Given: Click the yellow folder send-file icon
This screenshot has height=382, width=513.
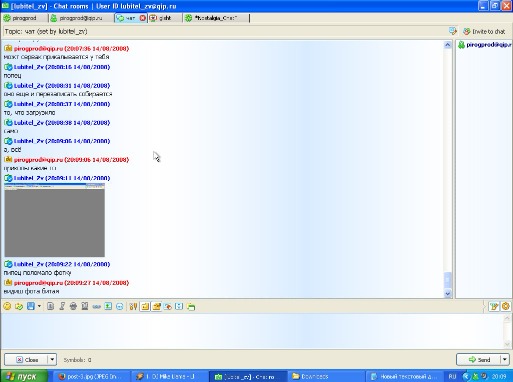Looking at the screenshot, I should (x=19, y=306).
